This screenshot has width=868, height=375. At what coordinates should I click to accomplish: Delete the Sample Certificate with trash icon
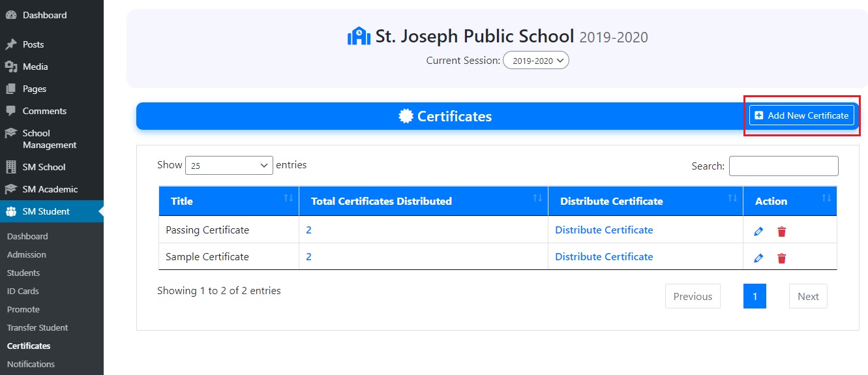point(782,258)
